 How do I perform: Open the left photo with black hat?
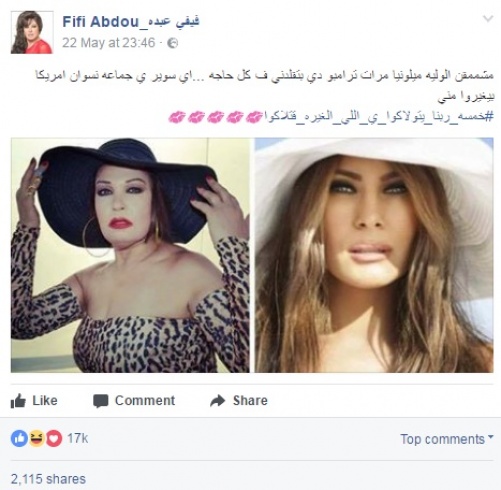(x=130, y=255)
